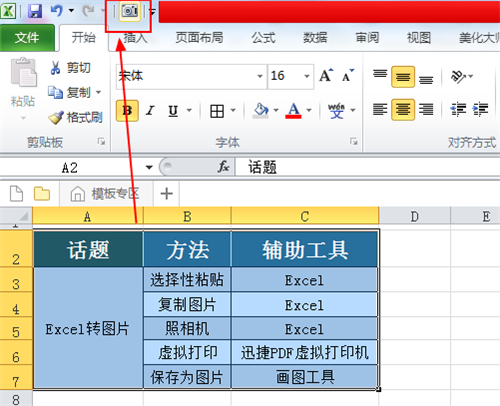Open the 审阅 (Review) tab
Viewport: 500px width, 406px height.
point(367,38)
